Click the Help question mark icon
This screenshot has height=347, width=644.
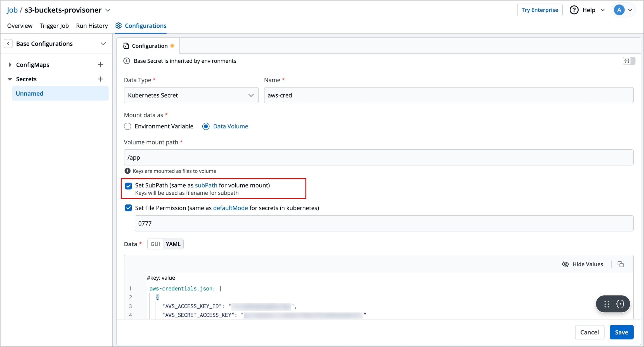pyautogui.click(x=574, y=10)
